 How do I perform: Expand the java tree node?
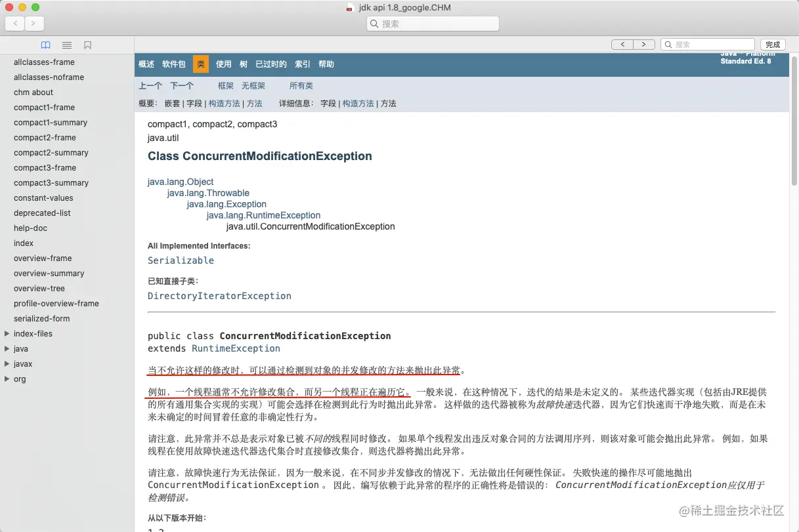[7, 349]
